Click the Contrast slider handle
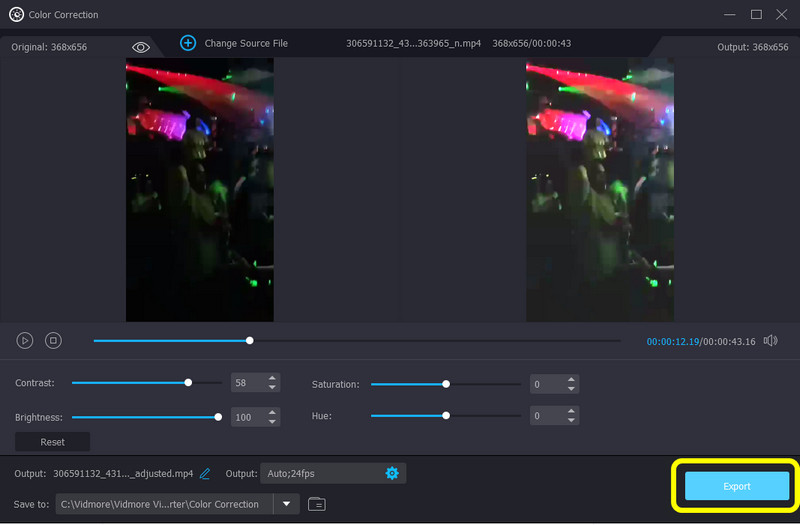The width and height of the screenshot is (800, 525). pos(188,383)
